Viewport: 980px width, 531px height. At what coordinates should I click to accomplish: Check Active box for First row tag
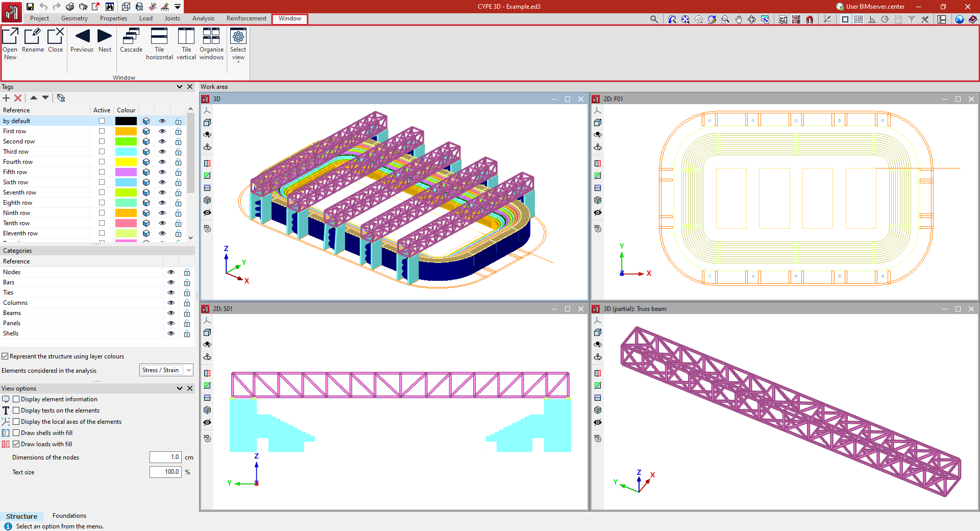[102, 131]
